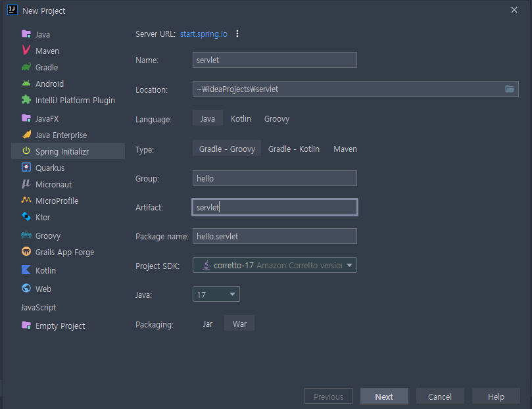Screen dimensions: 532x409
Task: Click the Java Enterprise icon
Action: pyautogui.click(x=26, y=135)
